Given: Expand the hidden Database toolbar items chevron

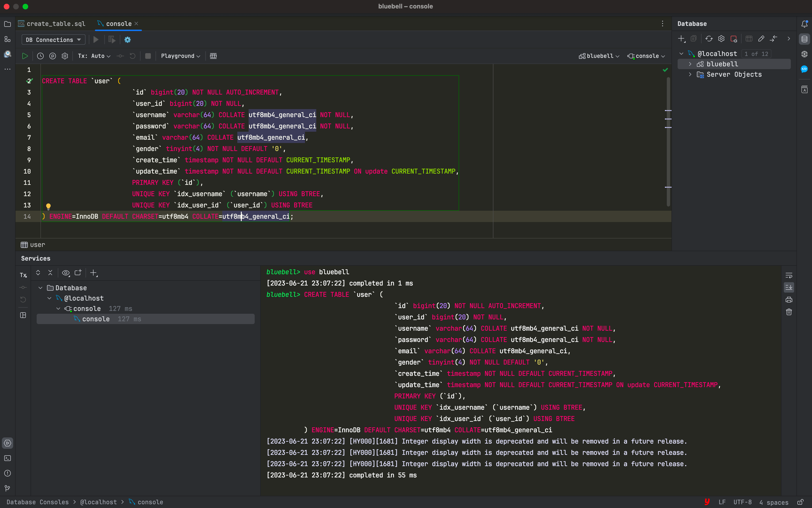Looking at the screenshot, I should point(789,39).
